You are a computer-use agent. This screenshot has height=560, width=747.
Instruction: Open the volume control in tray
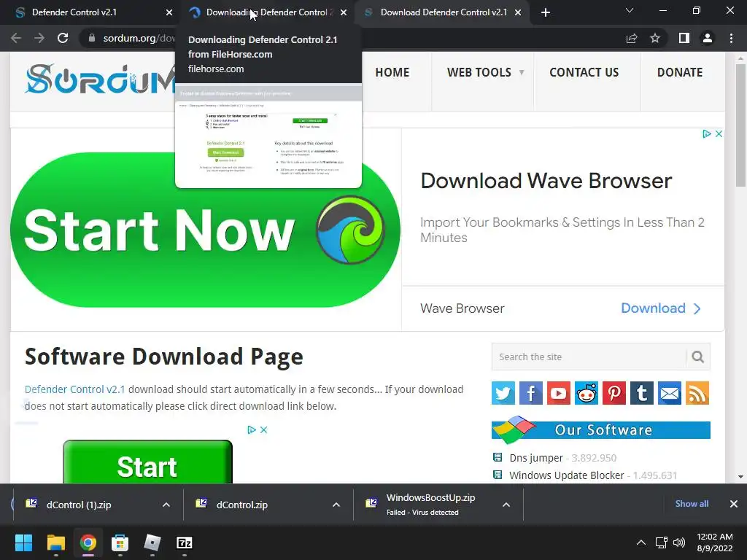pyautogui.click(x=679, y=542)
